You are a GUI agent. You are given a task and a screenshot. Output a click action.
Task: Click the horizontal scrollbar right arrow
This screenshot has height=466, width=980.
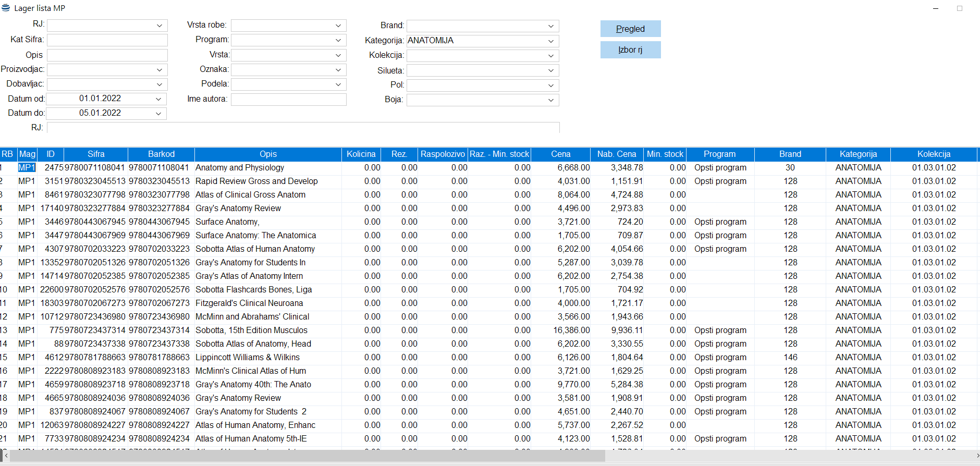pos(976,456)
